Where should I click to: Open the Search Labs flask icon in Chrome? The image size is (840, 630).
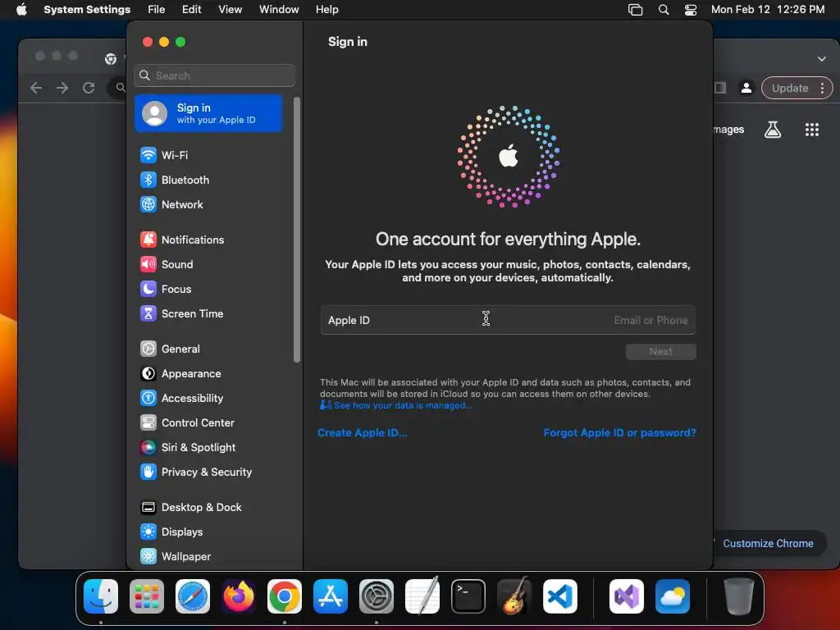[x=773, y=130]
